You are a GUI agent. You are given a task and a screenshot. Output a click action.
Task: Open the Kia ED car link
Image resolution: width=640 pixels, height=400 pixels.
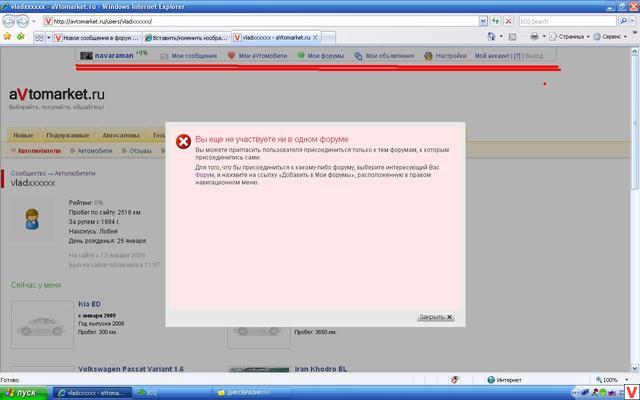(89, 304)
